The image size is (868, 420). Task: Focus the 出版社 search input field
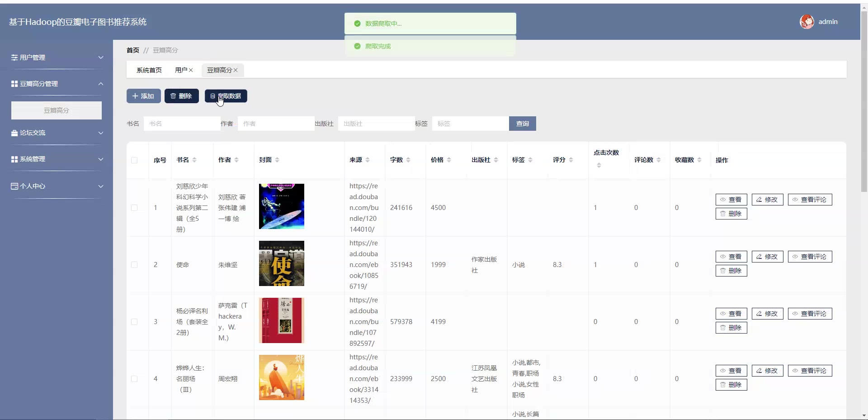click(377, 124)
